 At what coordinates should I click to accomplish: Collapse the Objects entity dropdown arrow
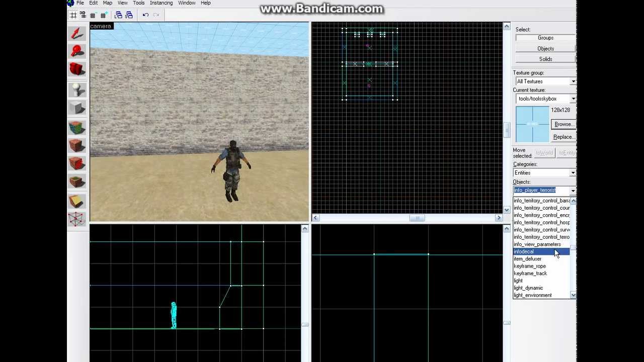coord(573,191)
